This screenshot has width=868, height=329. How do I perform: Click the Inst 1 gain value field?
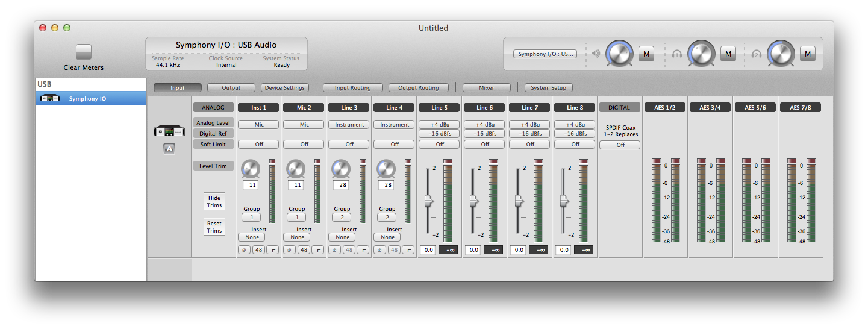tap(250, 185)
